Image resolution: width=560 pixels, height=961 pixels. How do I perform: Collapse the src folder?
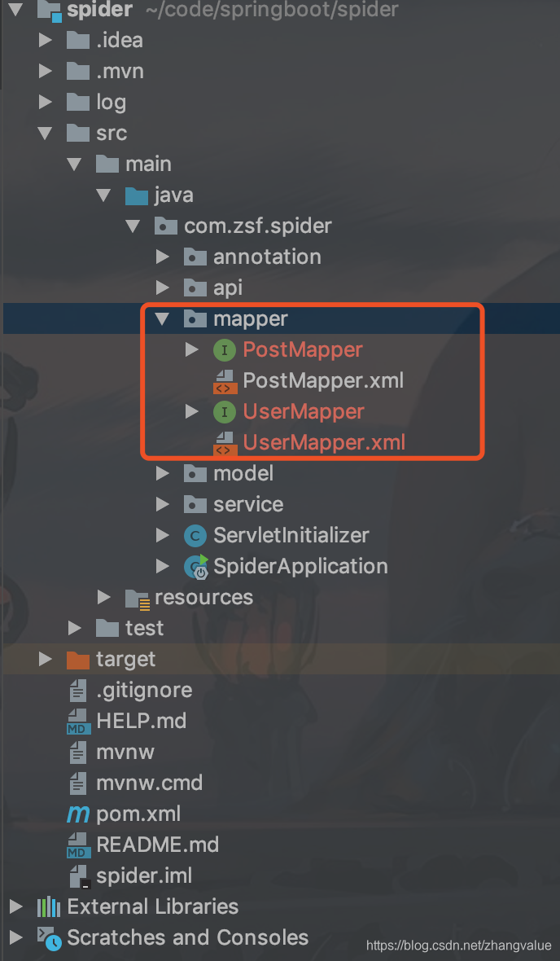pyautogui.click(x=45, y=133)
